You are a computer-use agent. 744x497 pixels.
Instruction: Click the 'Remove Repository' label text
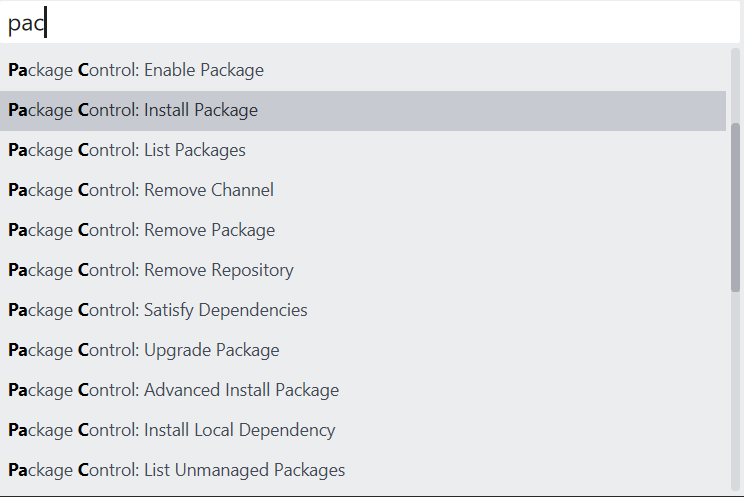(219, 271)
